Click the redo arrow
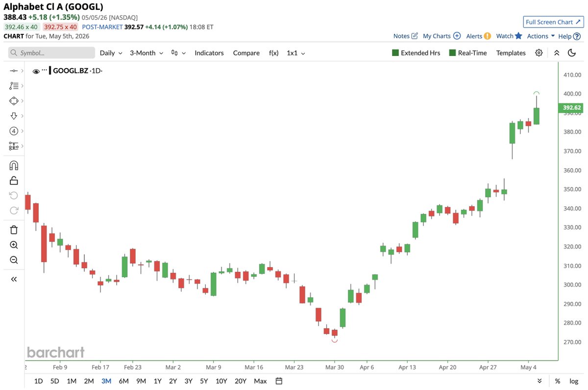This screenshot has width=588, height=390. 14,211
